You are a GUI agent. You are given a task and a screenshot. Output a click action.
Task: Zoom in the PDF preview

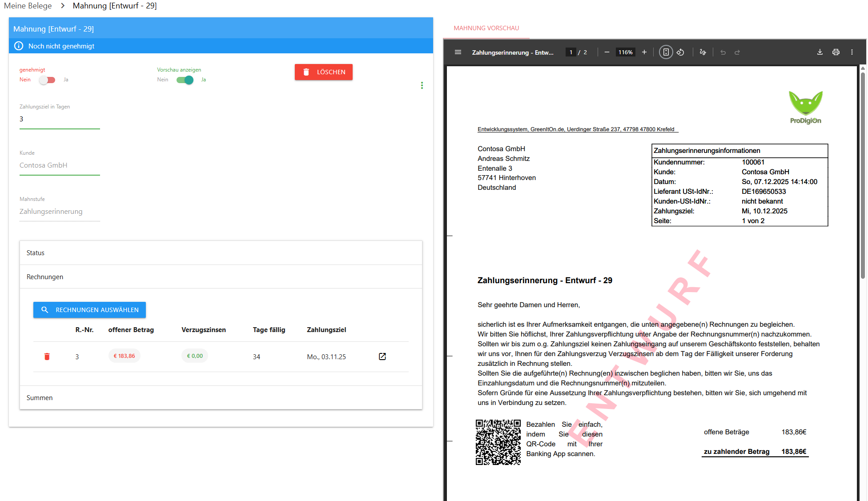[x=644, y=52]
